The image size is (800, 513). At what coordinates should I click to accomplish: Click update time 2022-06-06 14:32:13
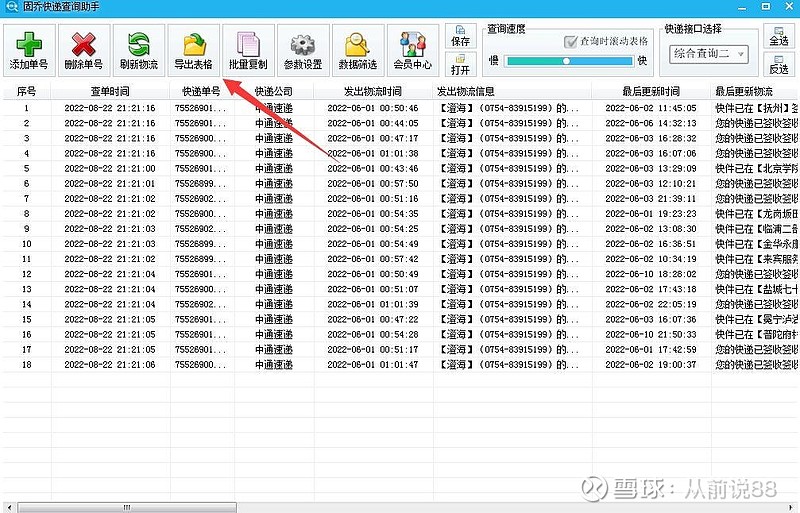click(x=651, y=123)
